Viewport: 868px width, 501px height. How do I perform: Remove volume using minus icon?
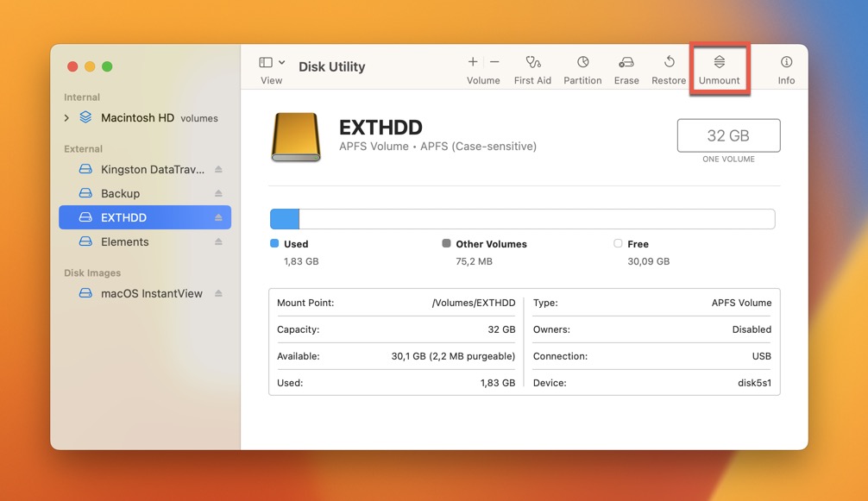pos(494,62)
